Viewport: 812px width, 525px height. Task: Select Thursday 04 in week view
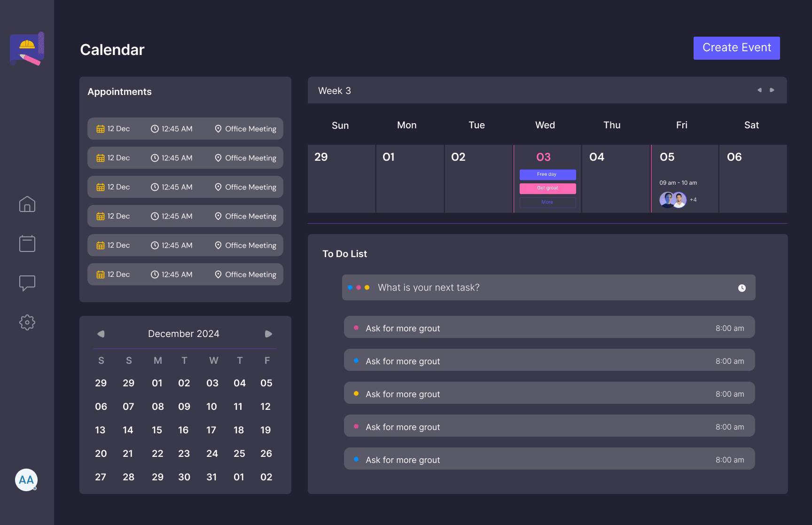point(616,179)
